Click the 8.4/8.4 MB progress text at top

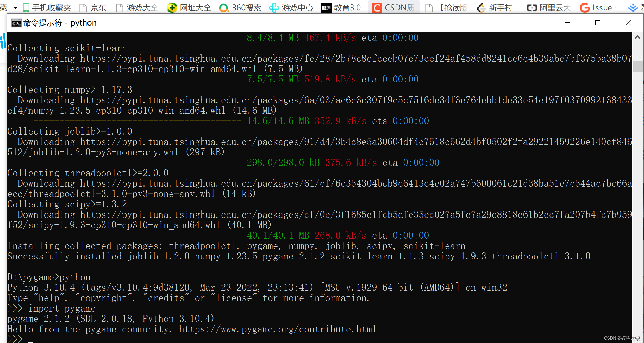coord(273,38)
